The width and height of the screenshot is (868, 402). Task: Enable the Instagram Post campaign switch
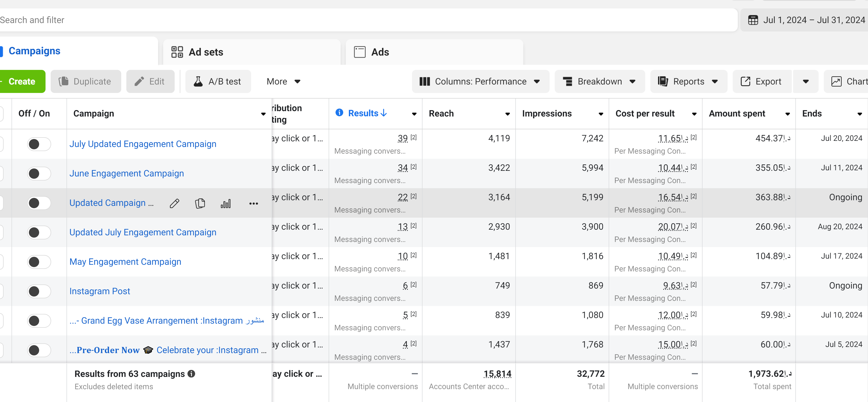pos(39,291)
